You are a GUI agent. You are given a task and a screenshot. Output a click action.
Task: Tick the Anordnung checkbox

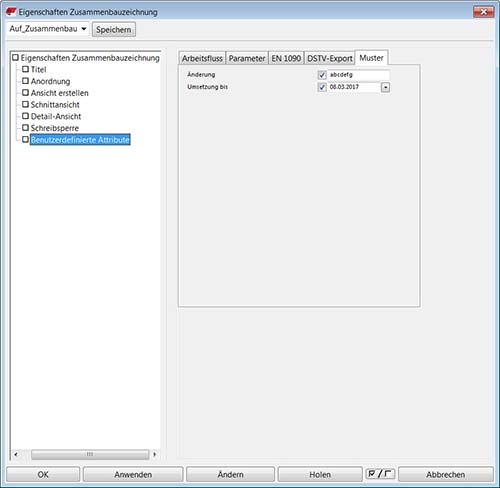click(25, 81)
